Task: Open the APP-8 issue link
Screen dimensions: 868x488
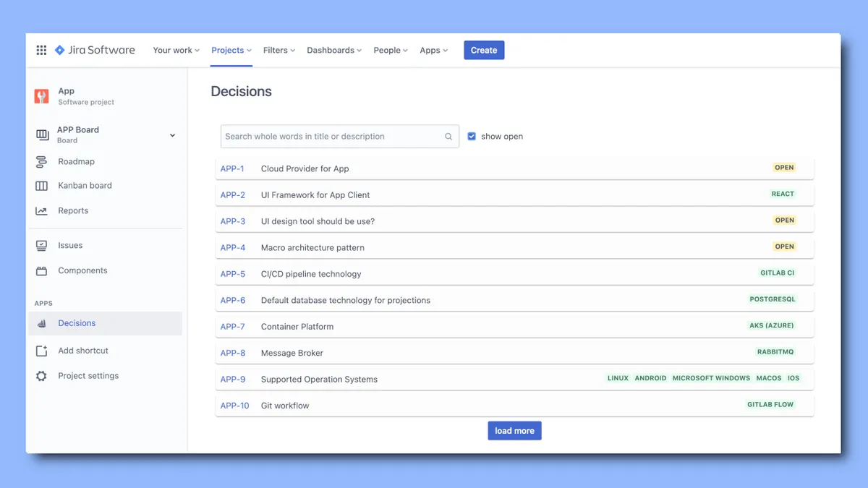Action: 233,354
